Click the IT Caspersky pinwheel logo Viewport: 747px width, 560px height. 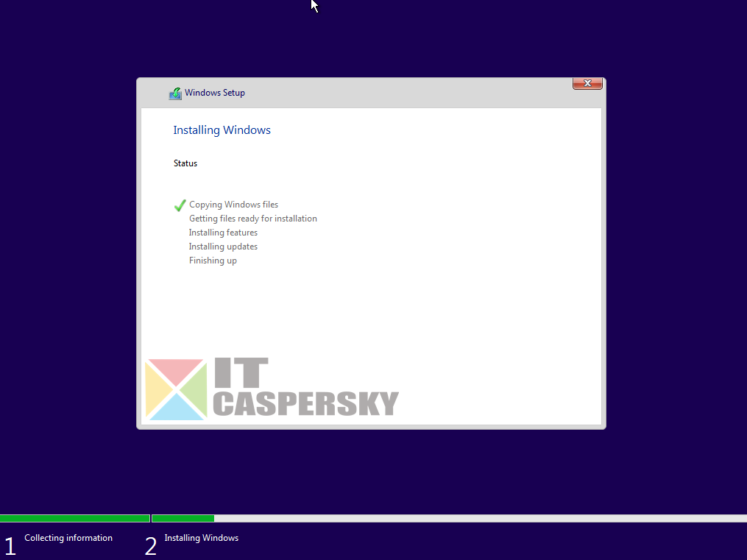[x=175, y=388]
